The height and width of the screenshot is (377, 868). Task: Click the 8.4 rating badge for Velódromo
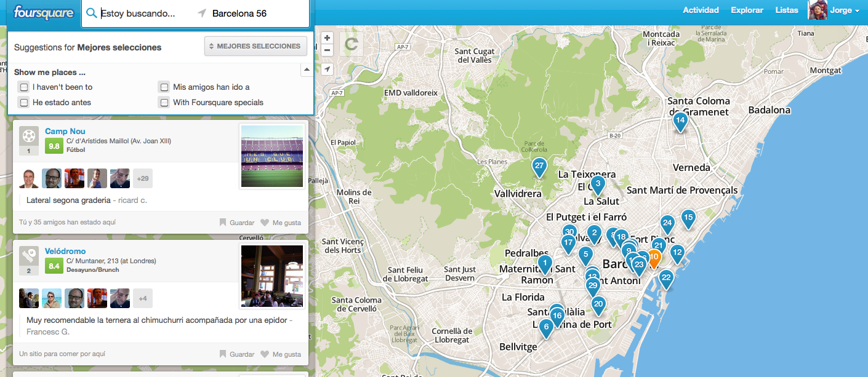tap(54, 266)
